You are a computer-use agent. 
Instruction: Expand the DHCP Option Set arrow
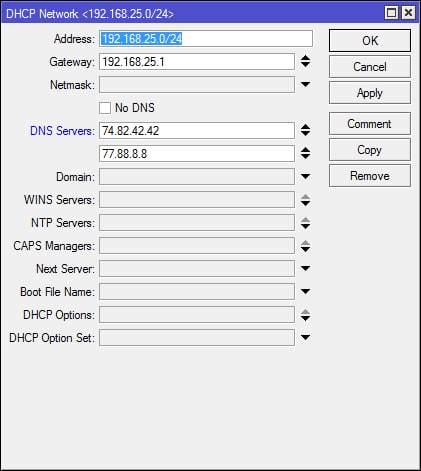[x=305, y=338]
